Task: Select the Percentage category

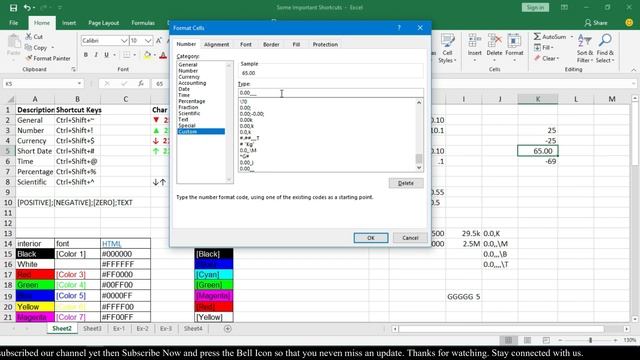Action: pos(191,101)
